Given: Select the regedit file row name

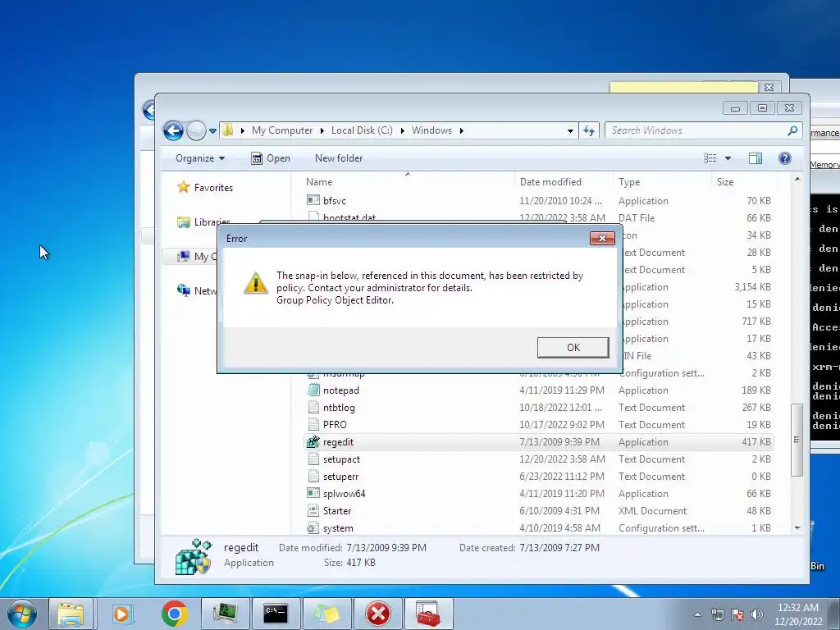Looking at the screenshot, I should [x=338, y=442].
